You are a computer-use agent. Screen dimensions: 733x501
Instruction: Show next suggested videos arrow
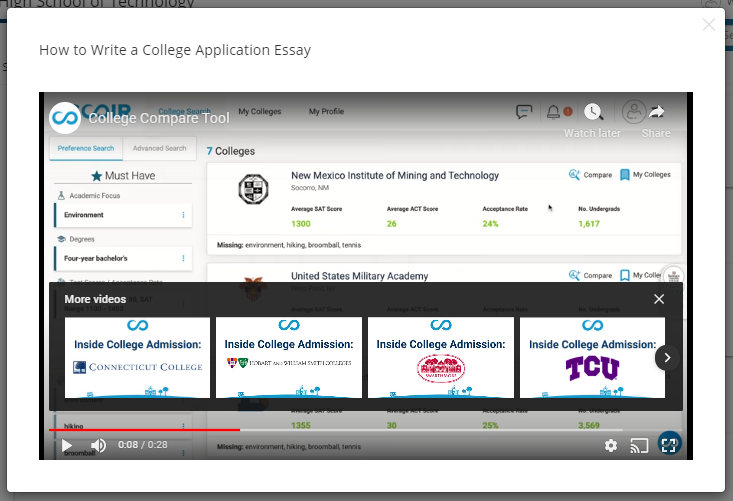(667, 358)
